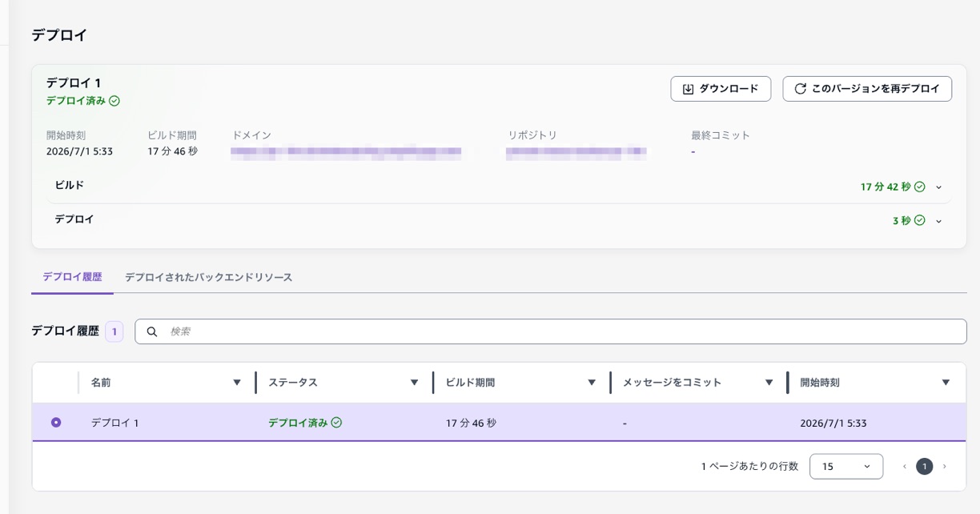Expand the ビルド step chevron
This screenshot has width=980, height=514.
[939, 187]
